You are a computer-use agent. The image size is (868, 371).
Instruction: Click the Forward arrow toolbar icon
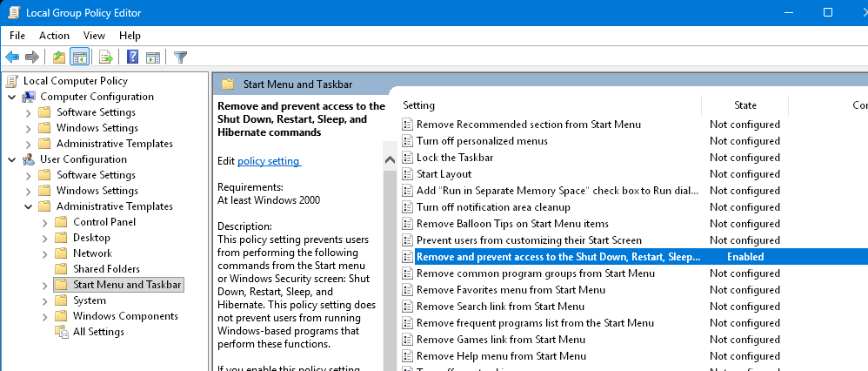pyautogui.click(x=32, y=57)
